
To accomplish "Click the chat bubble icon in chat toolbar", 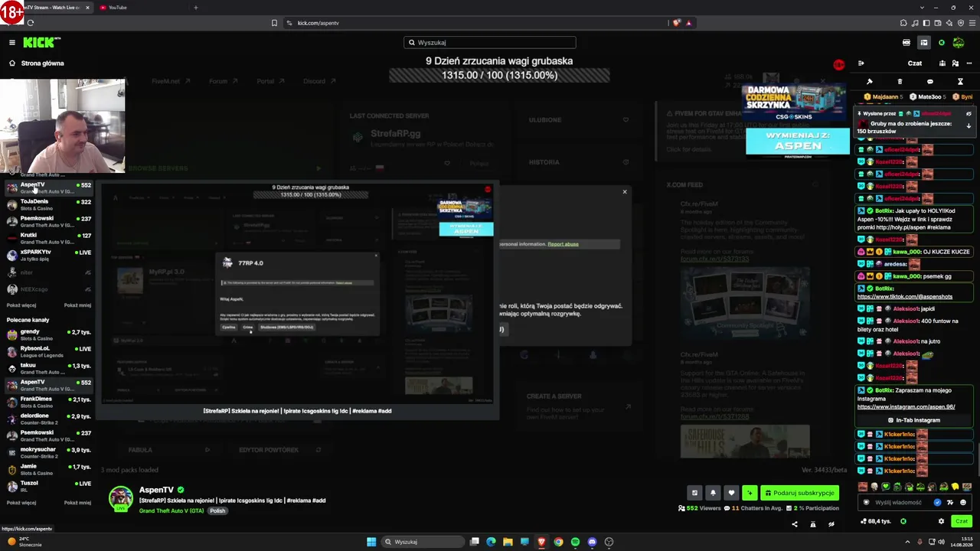I will [930, 81].
